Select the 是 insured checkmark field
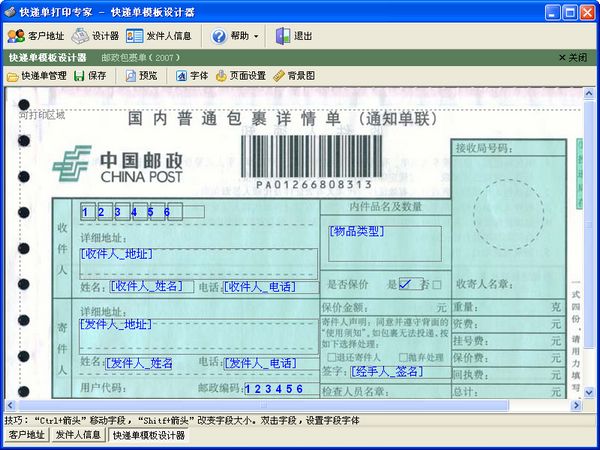Viewport: 600px width, 450px height. (x=411, y=284)
